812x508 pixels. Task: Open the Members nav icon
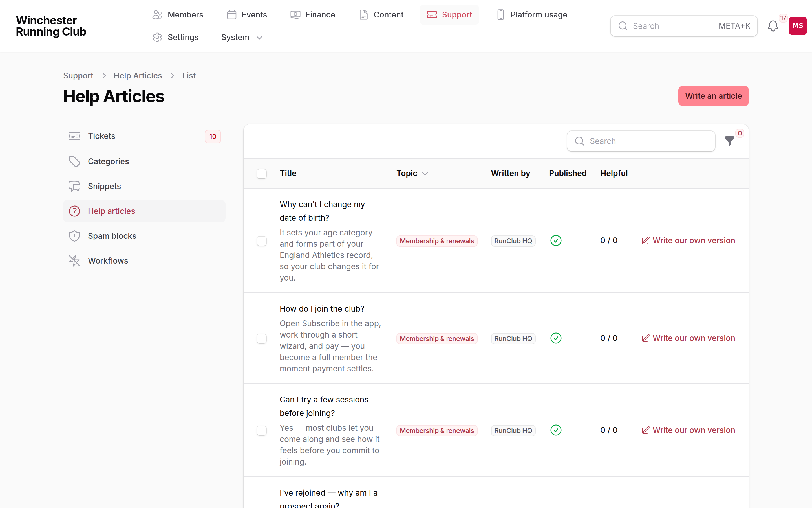(157, 15)
